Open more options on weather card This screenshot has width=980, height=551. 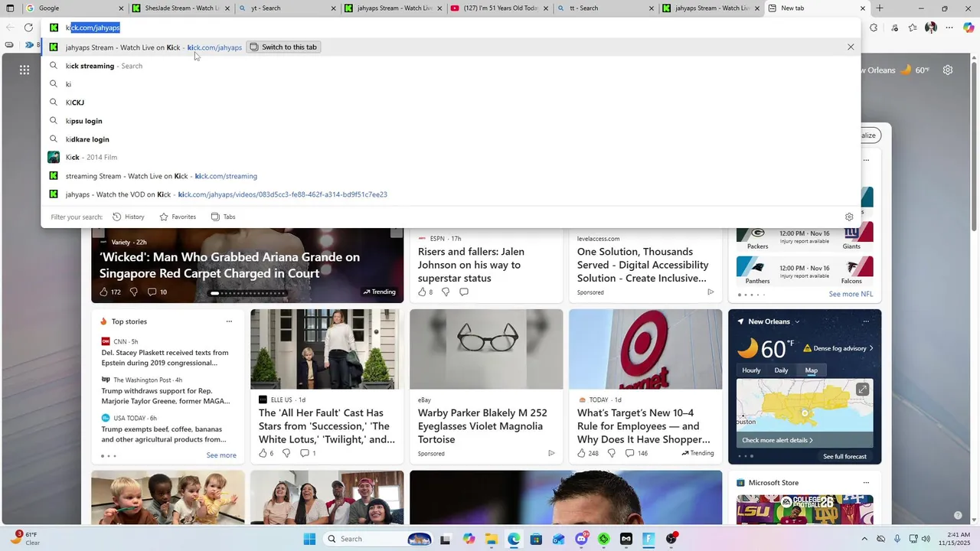tap(866, 321)
